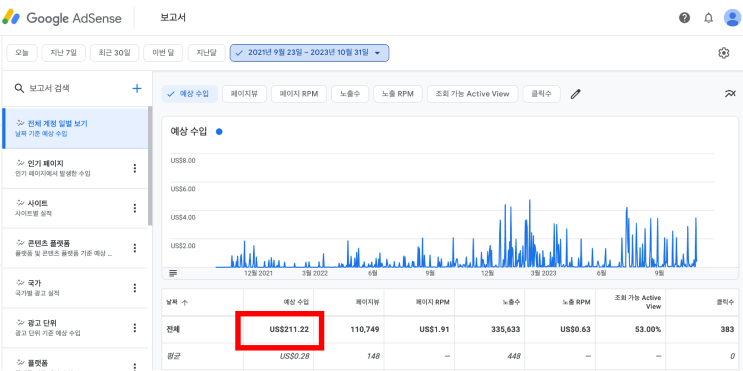743x371 pixels.
Task: Open the help icon in header
Action: [684, 18]
